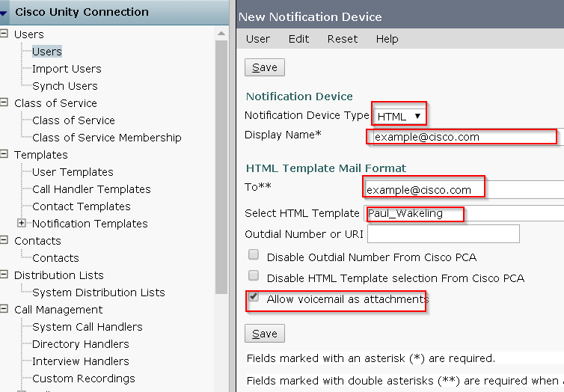Click the Cisco Unity Connection header
Viewport: 564px width, 392px height.
coord(82,12)
